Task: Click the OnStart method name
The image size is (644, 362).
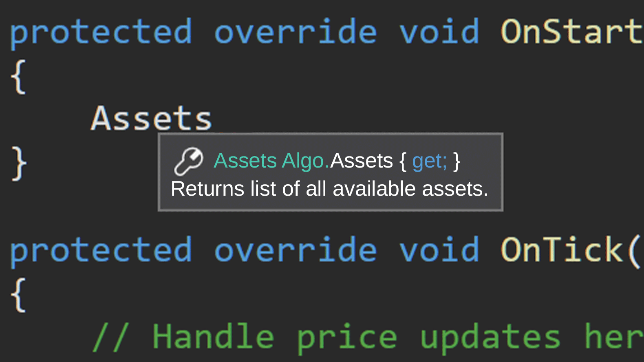Action: [572, 31]
